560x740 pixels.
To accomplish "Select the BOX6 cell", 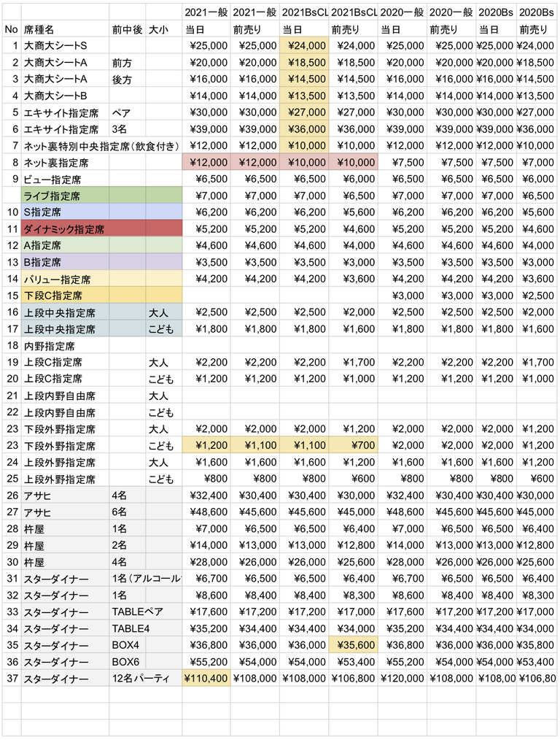I will [128, 662].
